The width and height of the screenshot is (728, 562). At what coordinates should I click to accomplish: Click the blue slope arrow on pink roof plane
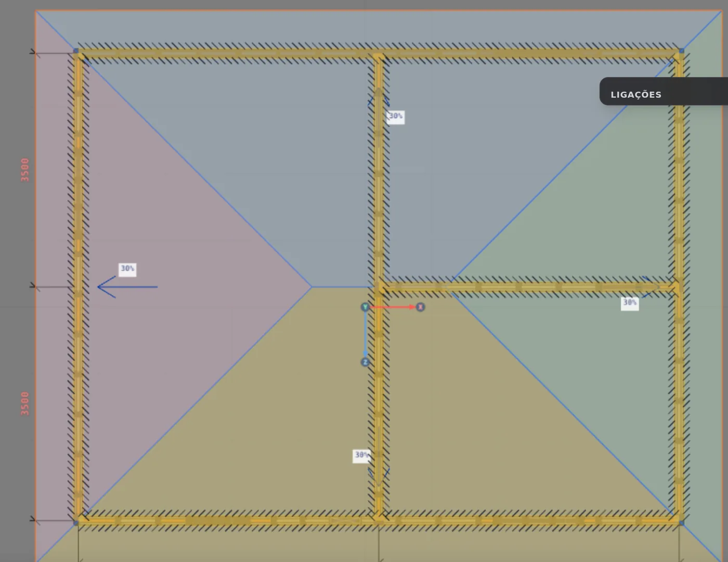[127, 287]
